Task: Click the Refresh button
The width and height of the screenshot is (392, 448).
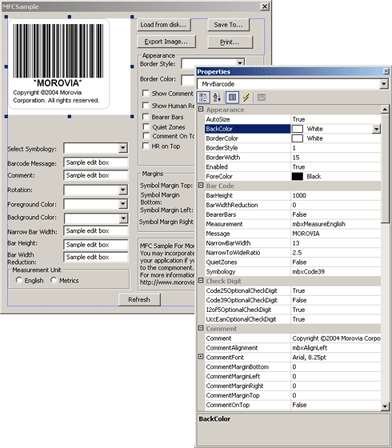Action: click(139, 299)
